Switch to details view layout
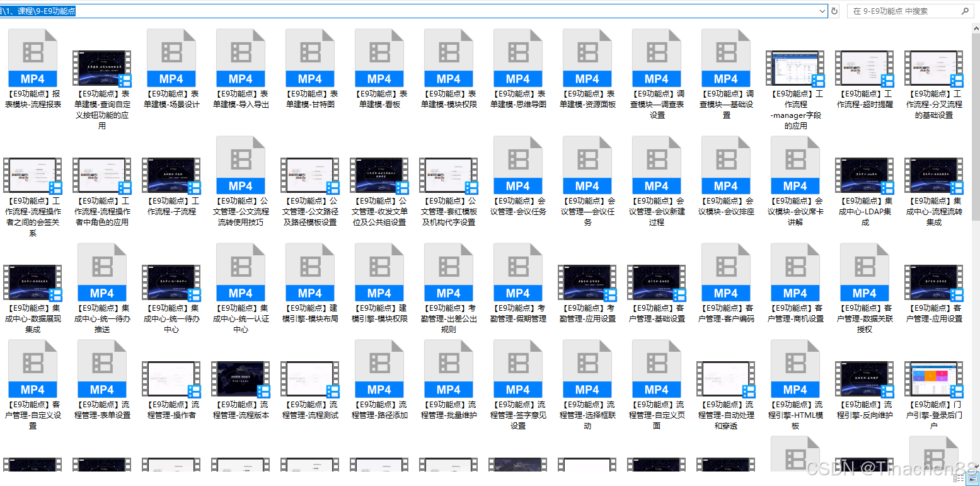Screen dimensions: 980x486 (x=957, y=479)
